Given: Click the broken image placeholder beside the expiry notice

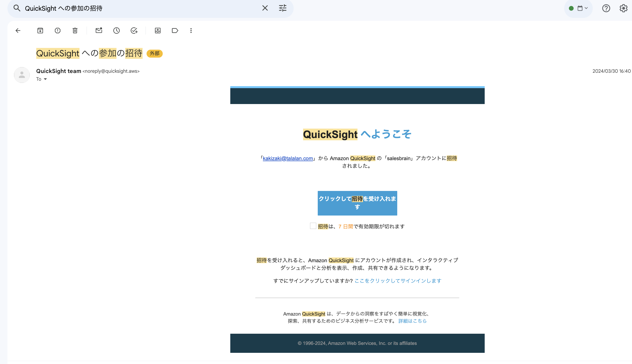Looking at the screenshot, I should click(313, 226).
